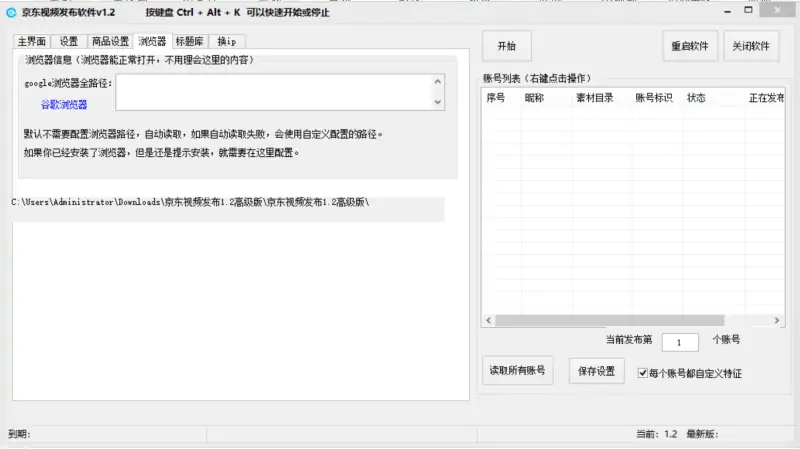Click the 京东视频发布软件 app icon

tap(11, 12)
